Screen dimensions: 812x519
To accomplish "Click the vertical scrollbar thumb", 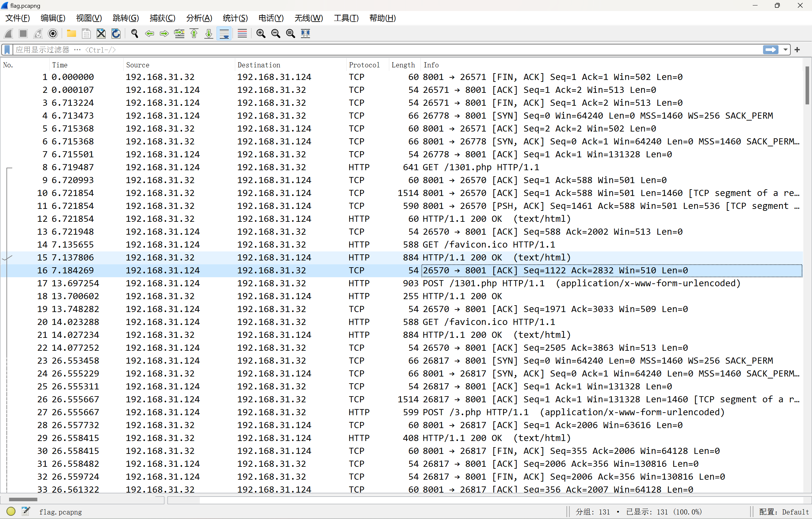I will point(807,85).
